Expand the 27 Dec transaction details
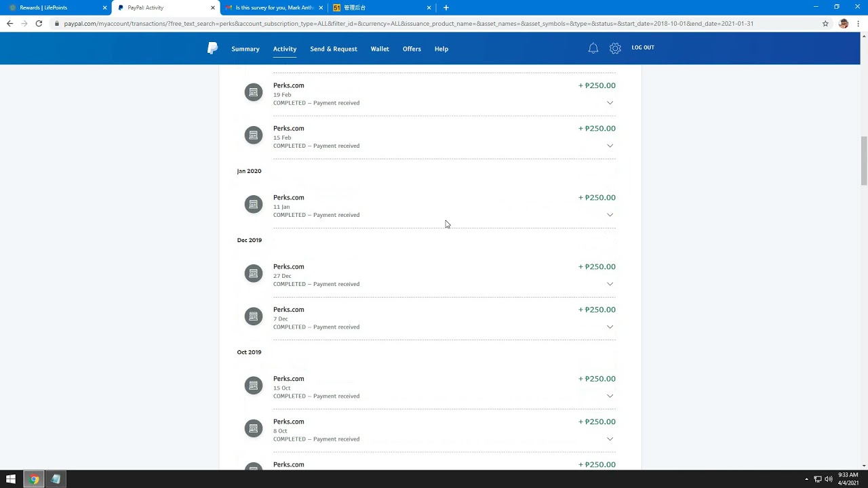 click(x=610, y=284)
